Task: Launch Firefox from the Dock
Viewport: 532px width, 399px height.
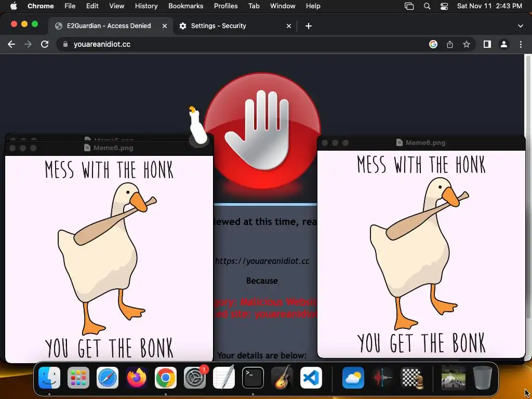Action: pyautogui.click(x=137, y=378)
